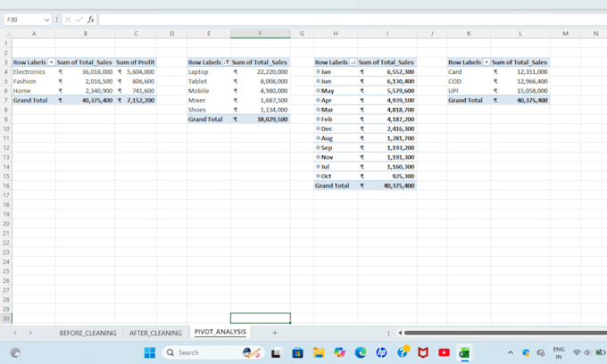Screen dimensions: 607x364
Task: Select the cell showing 38,029,500
Action: [260, 120]
